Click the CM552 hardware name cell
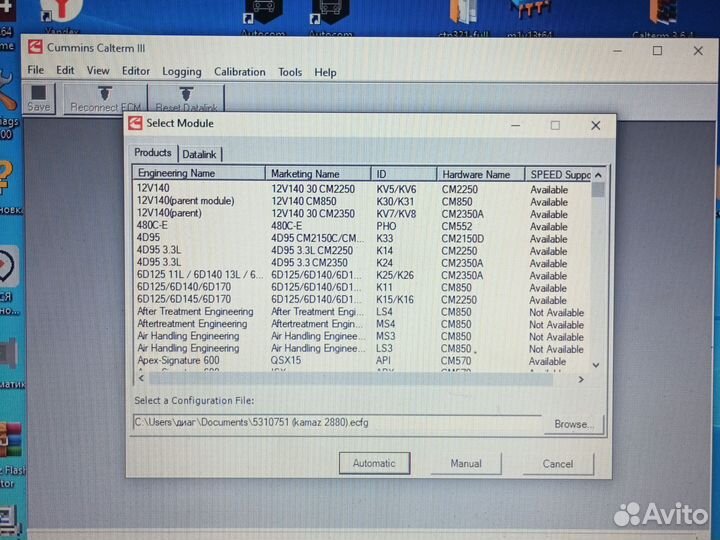The height and width of the screenshot is (540, 720). (456, 226)
